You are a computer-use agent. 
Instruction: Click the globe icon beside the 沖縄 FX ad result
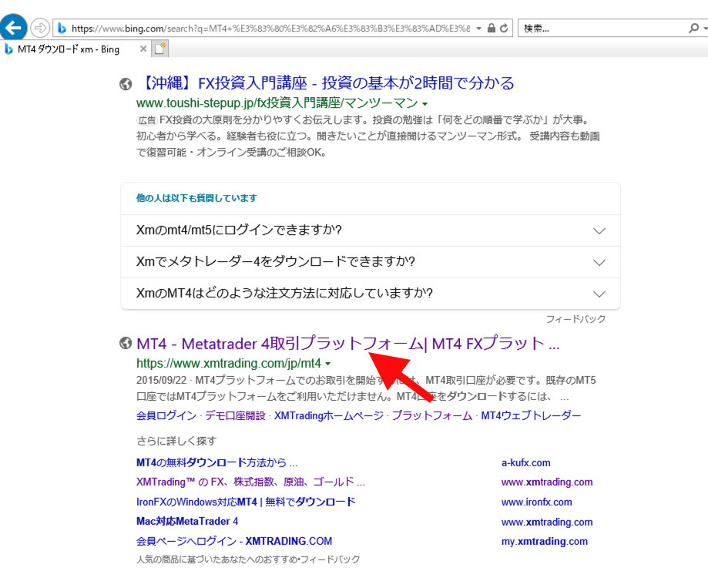[126, 84]
